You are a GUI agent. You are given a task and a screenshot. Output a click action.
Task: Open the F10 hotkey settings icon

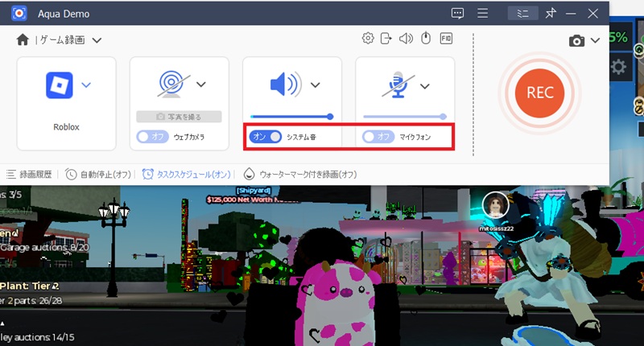click(446, 39)
